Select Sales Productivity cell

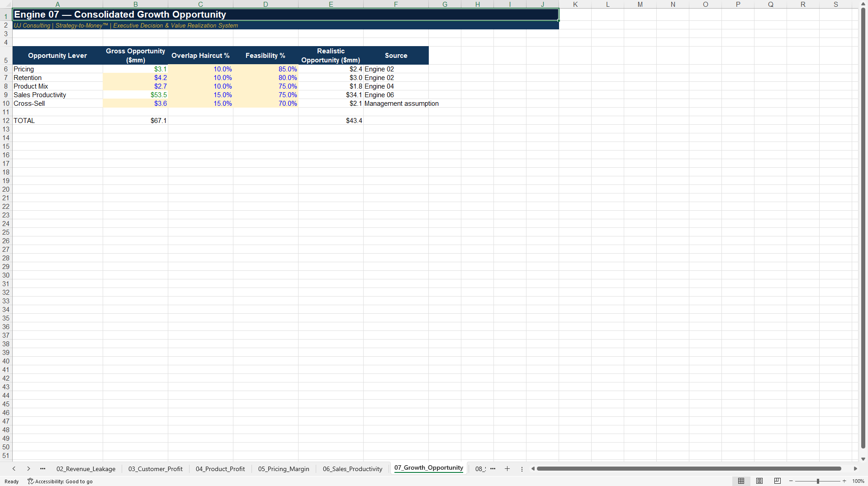pos(57,95)
